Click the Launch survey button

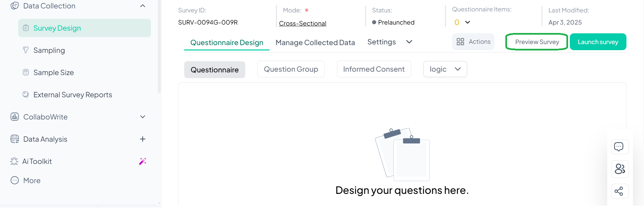click(x=598, y=42)
